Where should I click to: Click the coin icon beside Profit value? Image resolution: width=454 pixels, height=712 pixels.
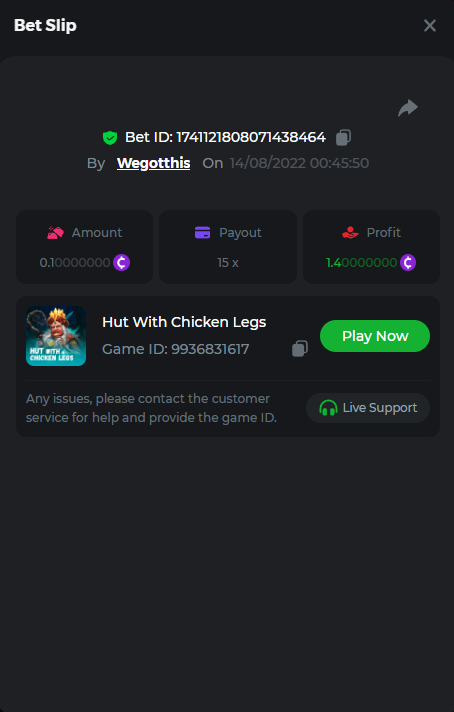point(408,262)
